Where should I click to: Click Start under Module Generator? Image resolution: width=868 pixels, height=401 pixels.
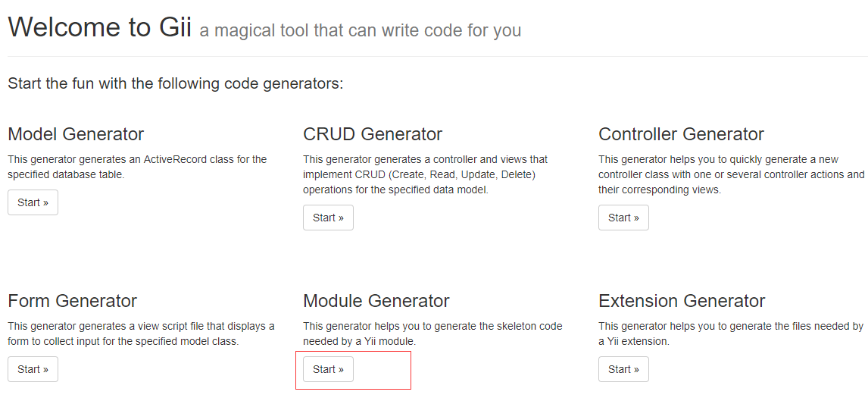coord(328,369)
